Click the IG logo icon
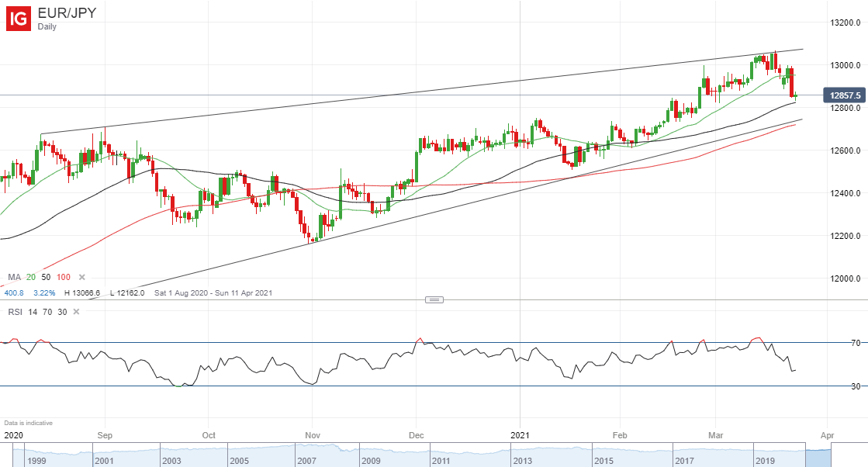 coord(19,19)
